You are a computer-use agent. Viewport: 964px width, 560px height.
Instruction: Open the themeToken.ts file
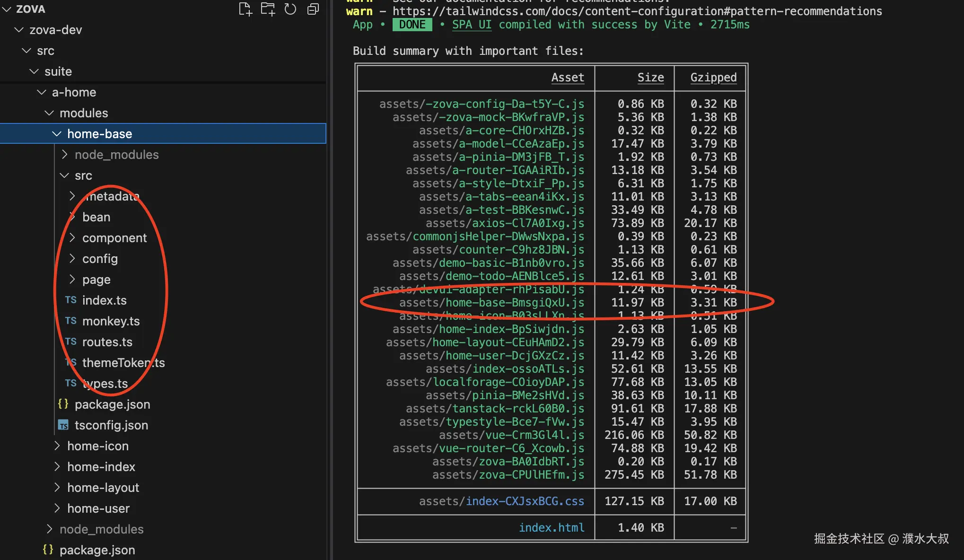click(123, 363)
